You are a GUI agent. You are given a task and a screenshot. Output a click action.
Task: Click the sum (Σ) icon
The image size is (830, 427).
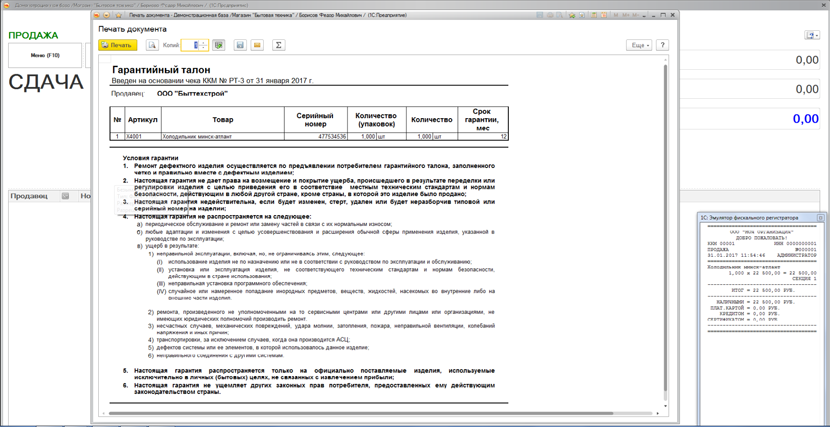pos(278,45)
